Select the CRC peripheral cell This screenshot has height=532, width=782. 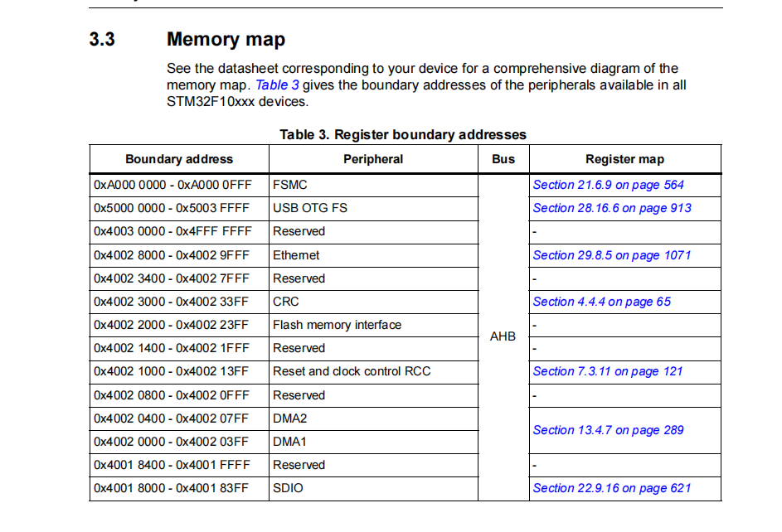373,302
